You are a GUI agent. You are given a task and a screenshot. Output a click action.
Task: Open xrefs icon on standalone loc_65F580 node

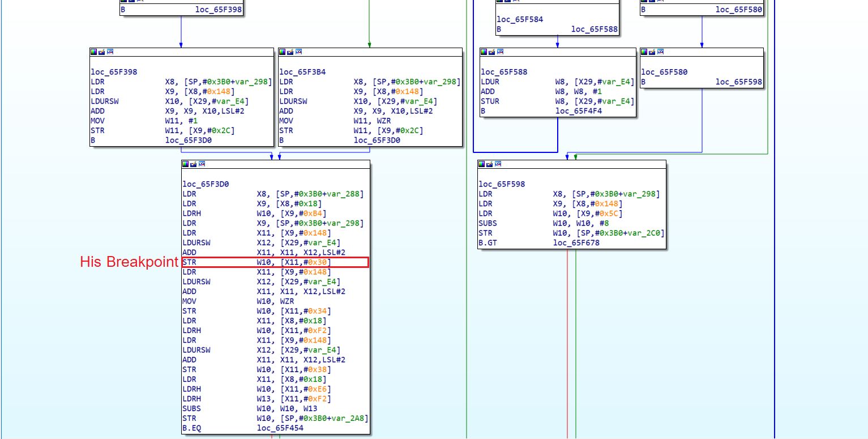660,52
